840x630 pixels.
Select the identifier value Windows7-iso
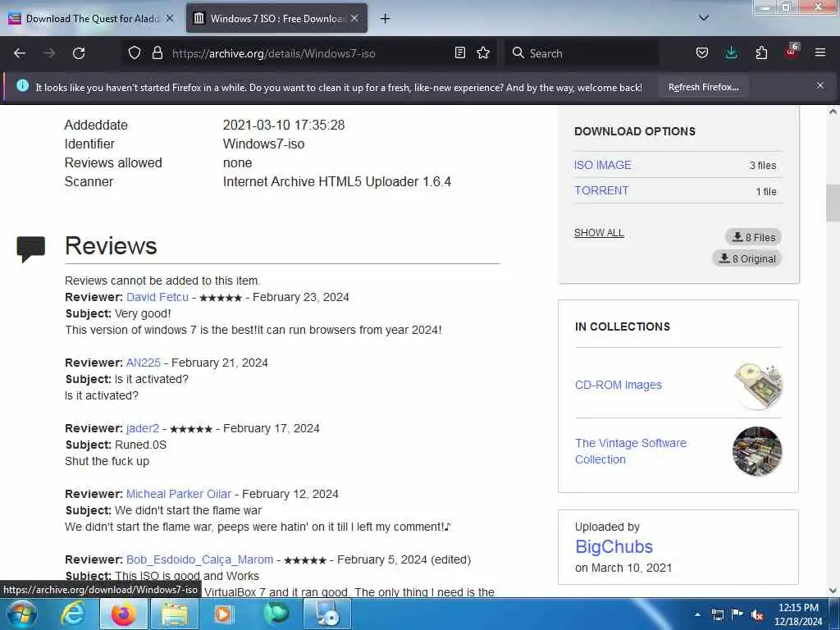pyautogui.click(x=263, y=144)
